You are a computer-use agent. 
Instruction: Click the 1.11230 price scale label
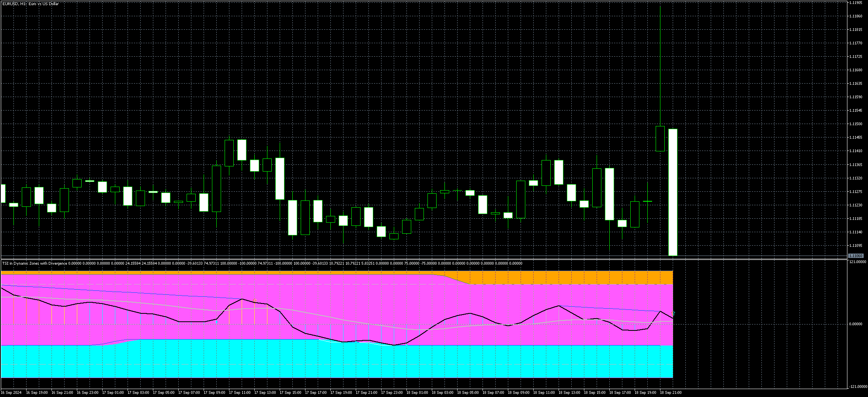pos(856,205)
